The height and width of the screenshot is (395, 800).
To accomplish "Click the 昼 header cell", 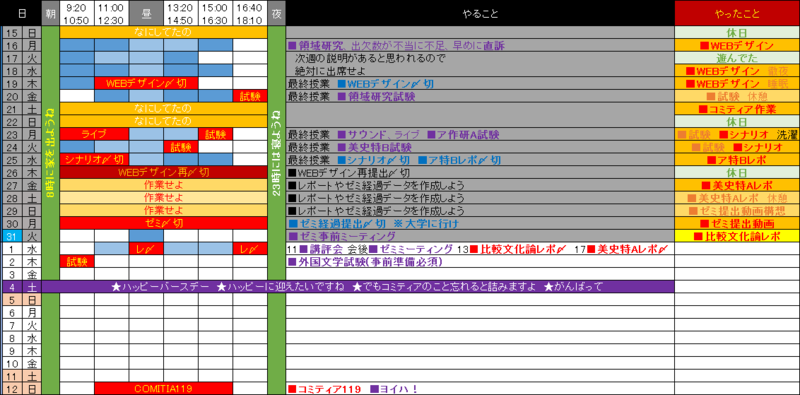I will pos(146,13).
